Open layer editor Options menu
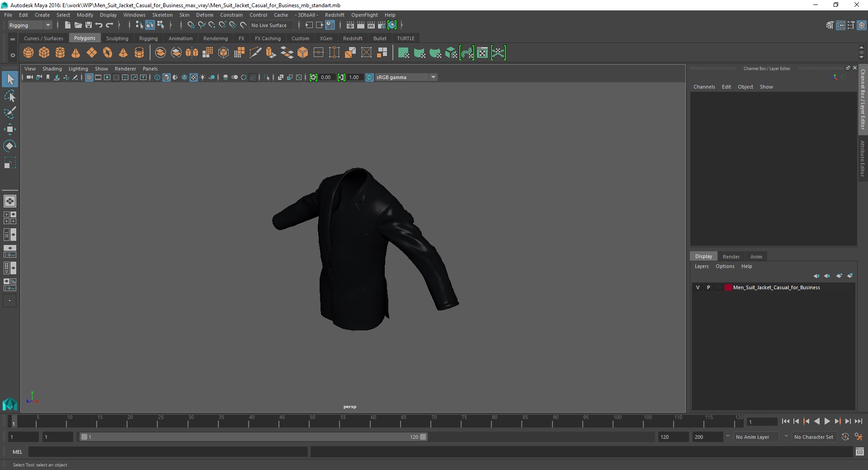The height and width of the screenshot is (470, 868). (x=725, y=266)
